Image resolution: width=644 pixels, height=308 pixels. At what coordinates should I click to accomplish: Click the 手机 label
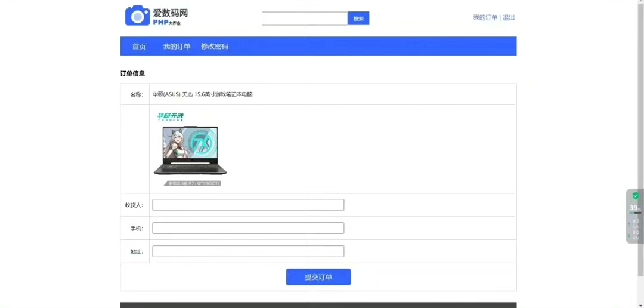point(137,228)
